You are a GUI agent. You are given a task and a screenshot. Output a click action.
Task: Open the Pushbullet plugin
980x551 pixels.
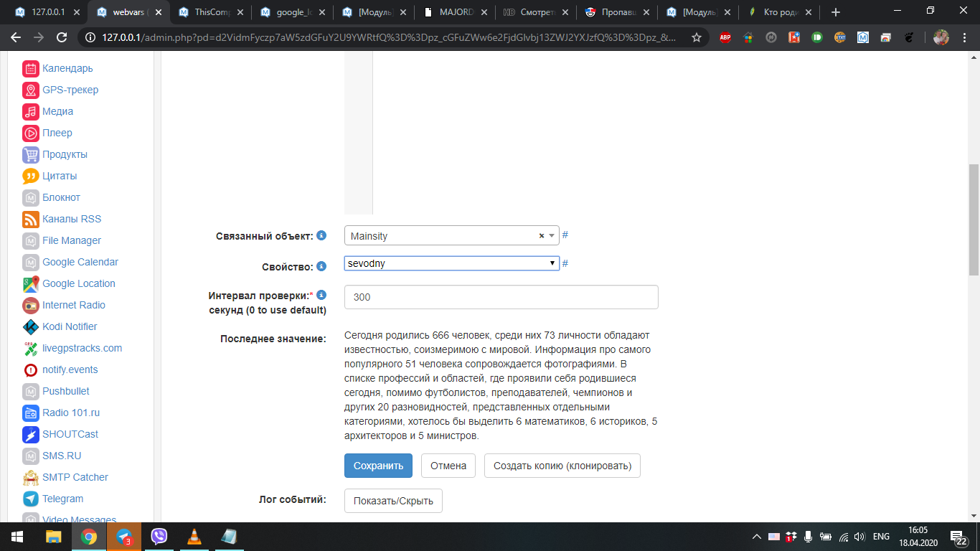tap(66, 391)
